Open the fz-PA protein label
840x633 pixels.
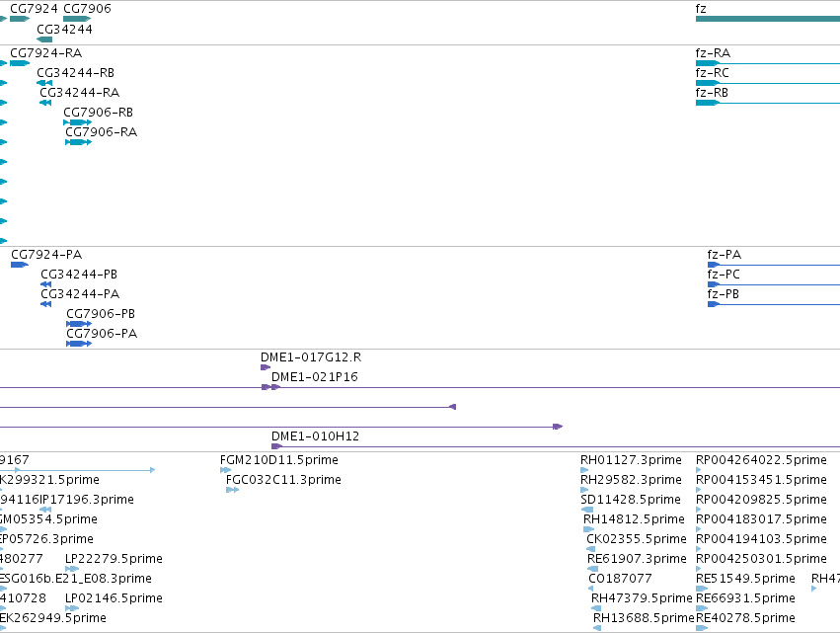(x=725, y=255)
